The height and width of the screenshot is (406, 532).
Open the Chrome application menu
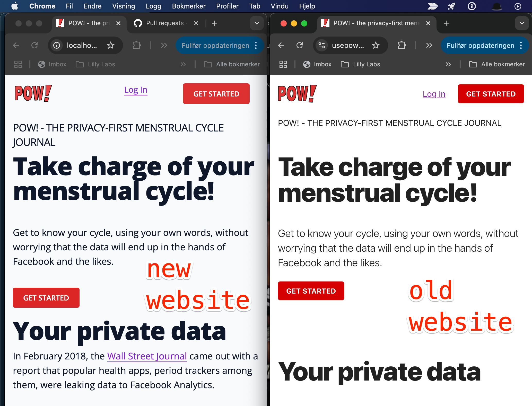42,6
